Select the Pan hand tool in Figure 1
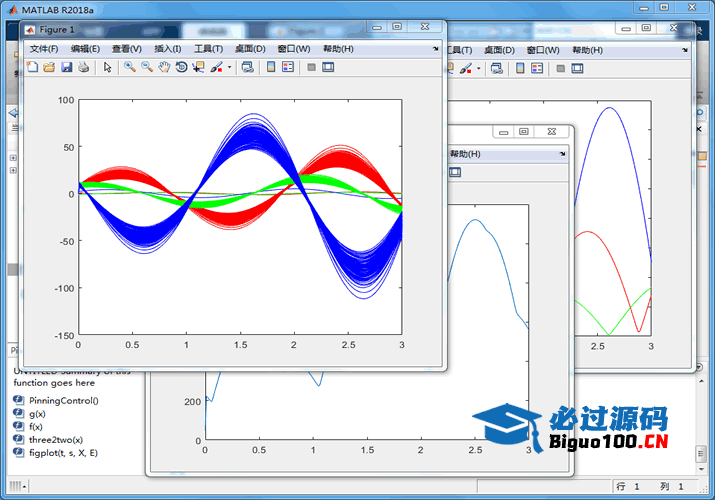Screen dimensions: 715x500 [x=163, y=67]
